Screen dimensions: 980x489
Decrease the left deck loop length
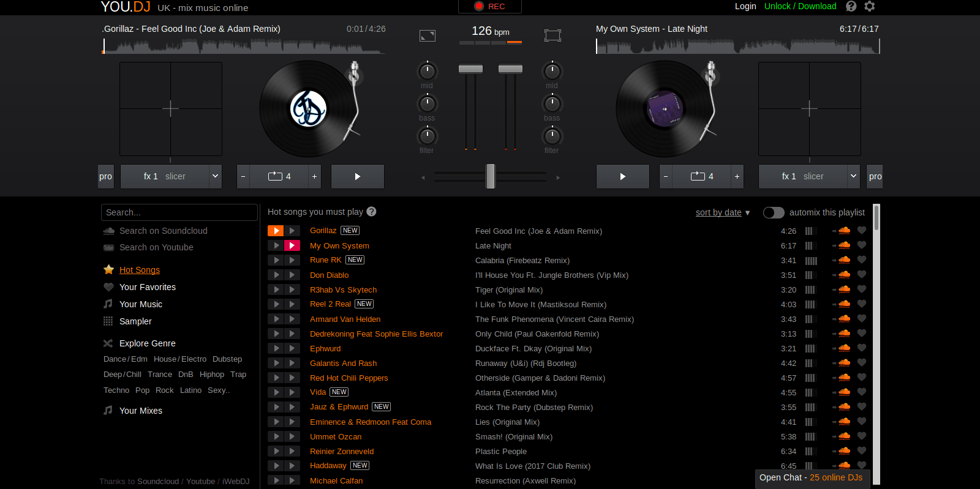click(243, 176)
